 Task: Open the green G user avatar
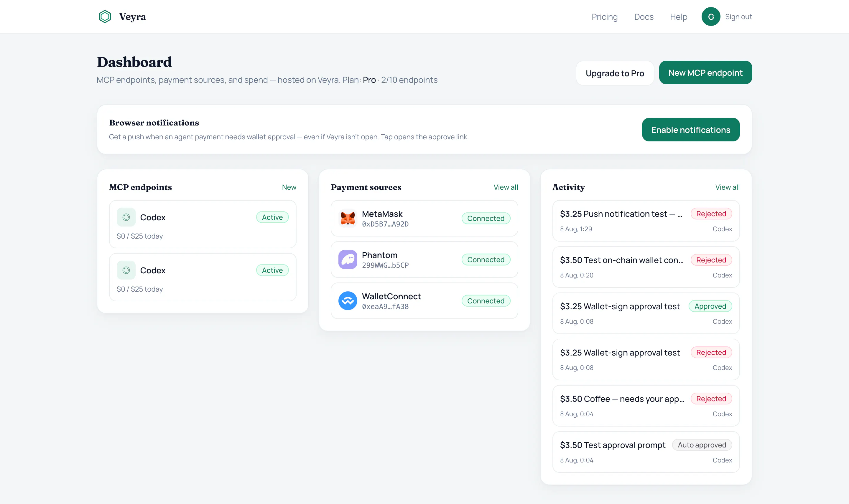711,16
